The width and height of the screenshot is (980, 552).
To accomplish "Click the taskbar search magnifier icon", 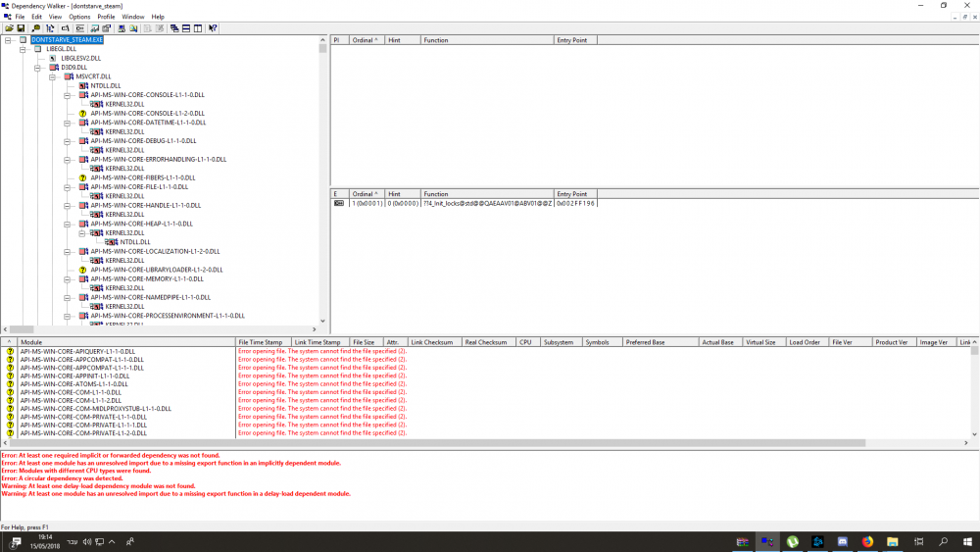I will pos(943,542).
